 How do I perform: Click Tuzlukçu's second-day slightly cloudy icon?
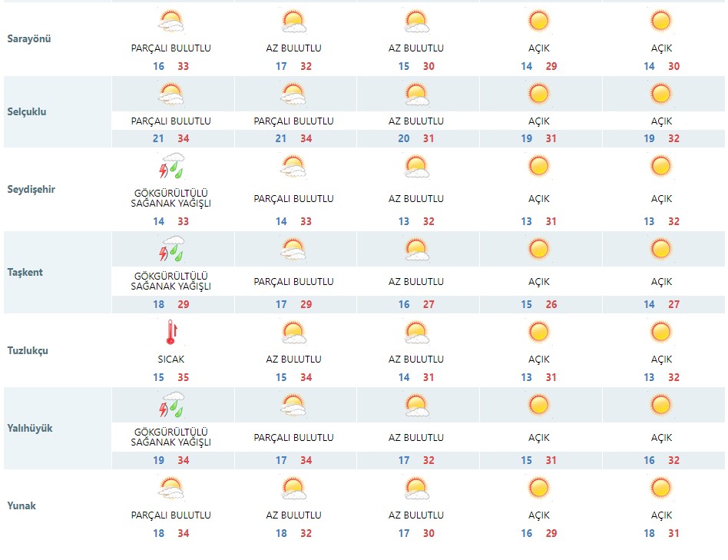pyautogui.click(x=293, y=333)
